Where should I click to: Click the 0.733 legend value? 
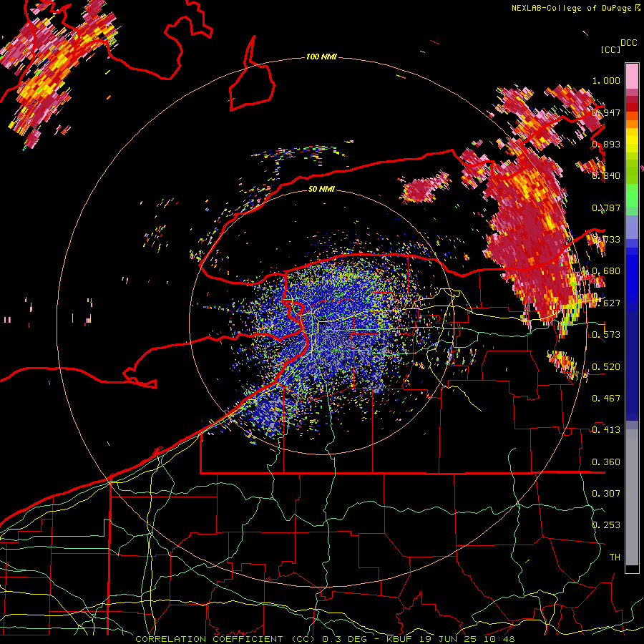tap(606, 240)
